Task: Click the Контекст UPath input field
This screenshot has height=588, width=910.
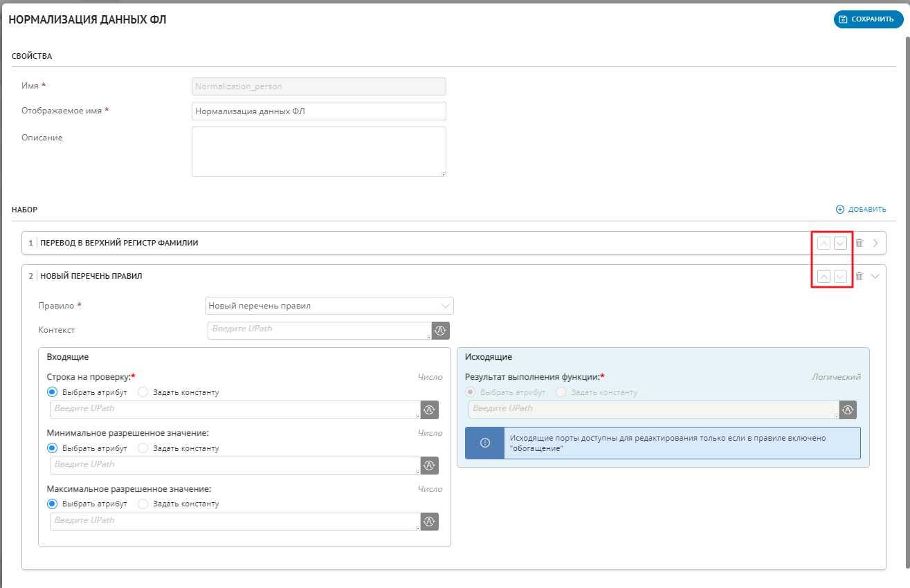Action: pyautogui.click(x=319, y=331)
